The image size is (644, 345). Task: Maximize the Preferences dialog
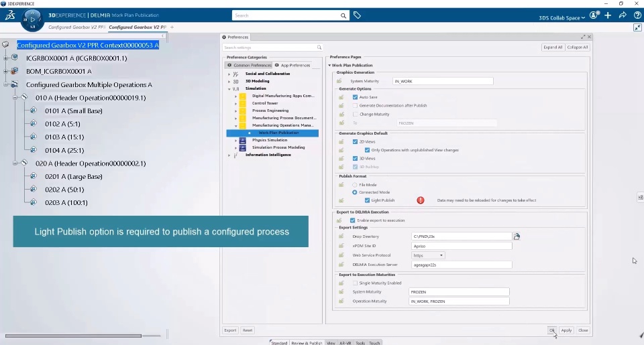click(x=583, y=37)
